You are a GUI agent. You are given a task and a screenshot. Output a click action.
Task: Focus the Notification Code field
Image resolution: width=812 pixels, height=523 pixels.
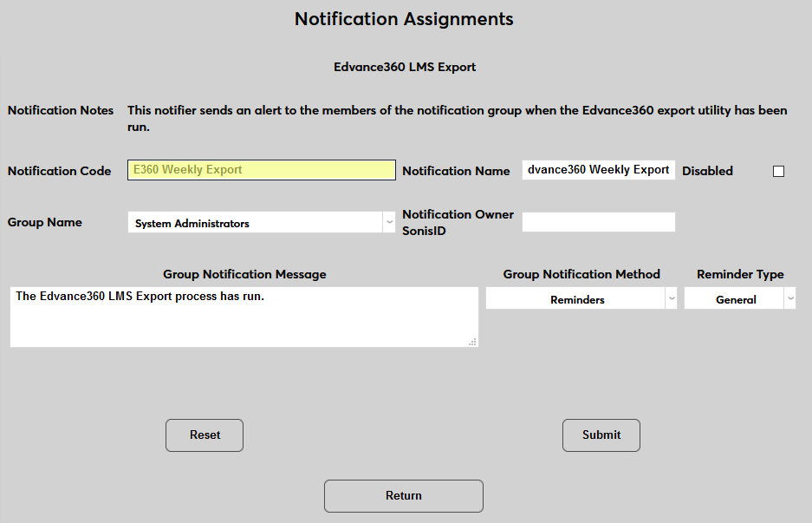coord(262,170)
